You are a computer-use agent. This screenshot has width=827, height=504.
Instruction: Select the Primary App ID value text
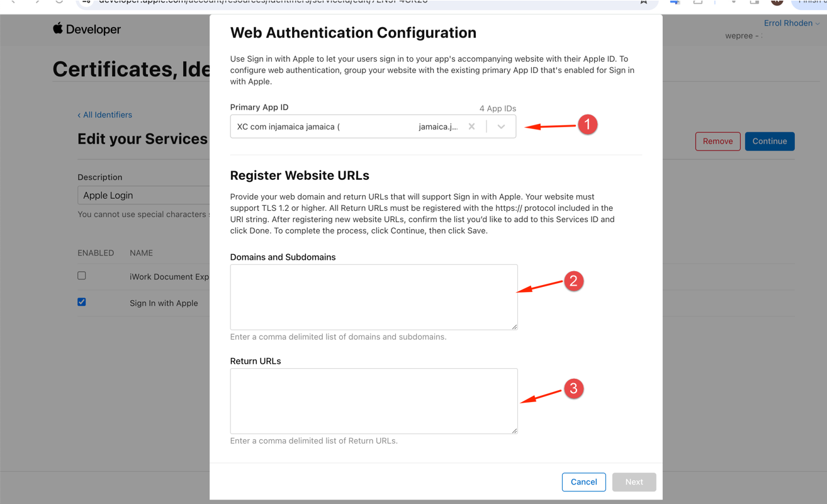[347, 126]
